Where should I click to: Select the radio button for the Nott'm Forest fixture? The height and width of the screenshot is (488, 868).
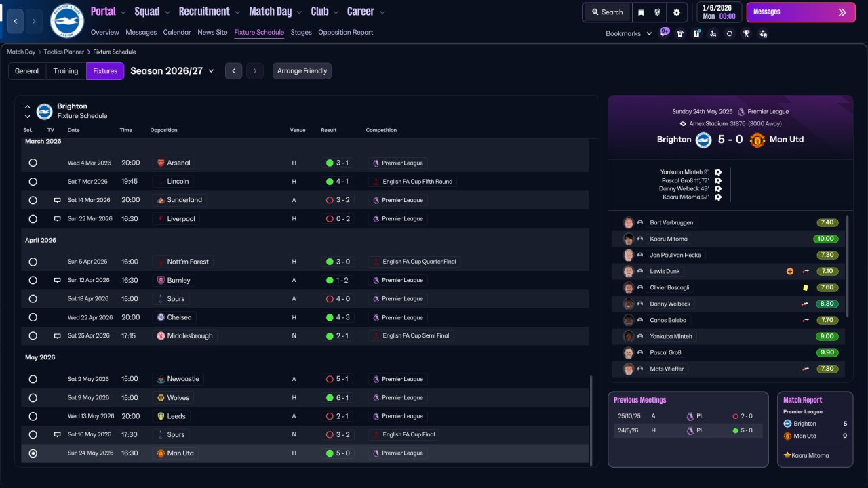[33, 262]
